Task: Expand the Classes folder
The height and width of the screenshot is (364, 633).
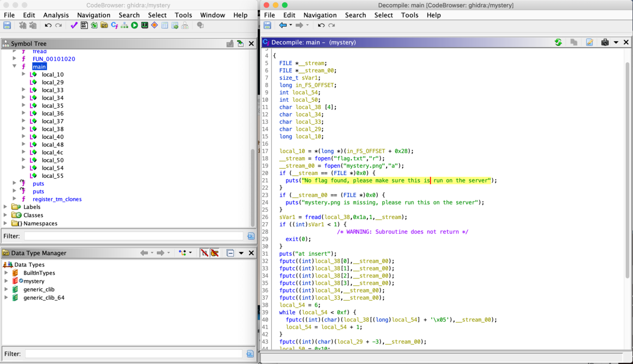Action: pos(6,215)
